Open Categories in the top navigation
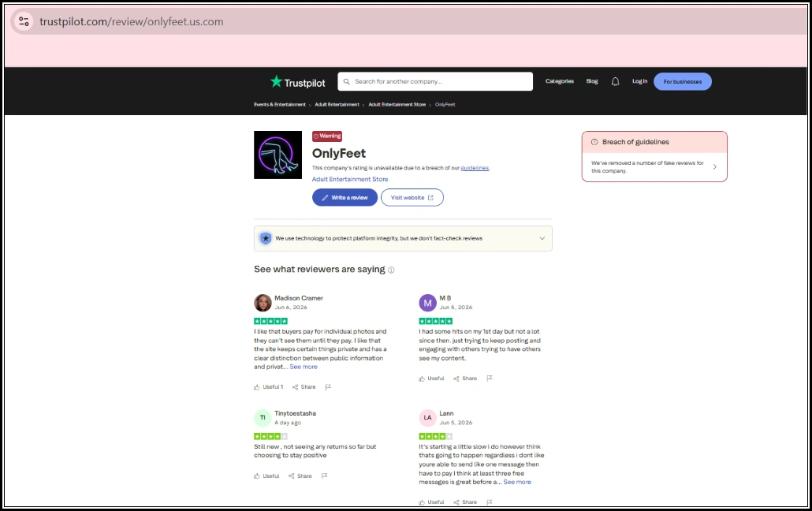 click(x=559, y=81)
